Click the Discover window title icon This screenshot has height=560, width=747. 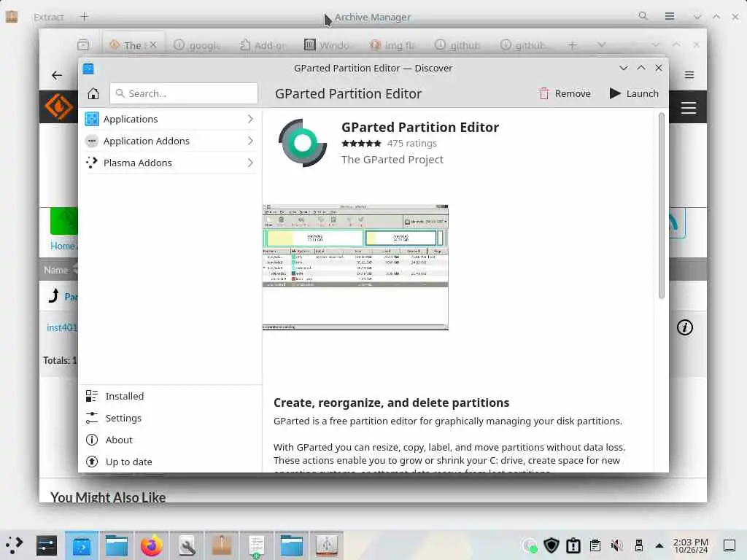pyautogui.click(x=88, y=69)
